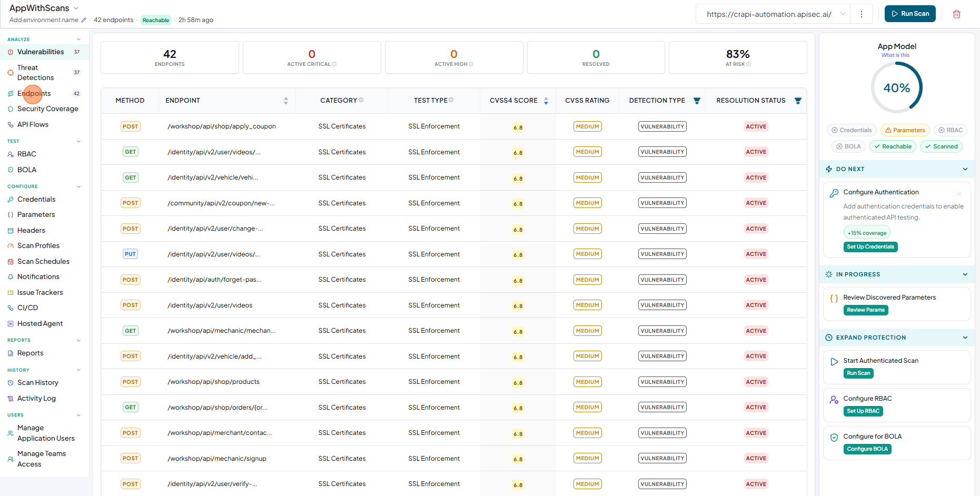Open Activity Log page
The height and width of the screenshot is (496, 980).
36,399
